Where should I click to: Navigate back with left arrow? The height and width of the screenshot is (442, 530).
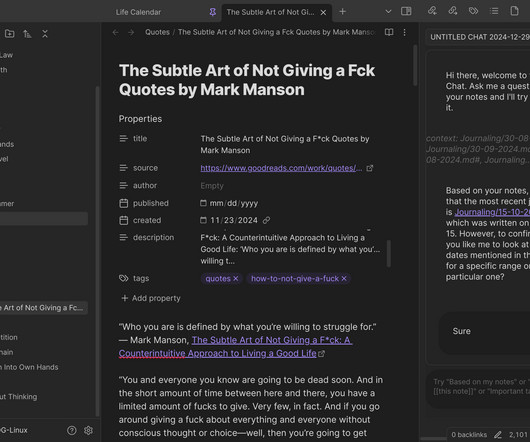click(x=116, y=32)
